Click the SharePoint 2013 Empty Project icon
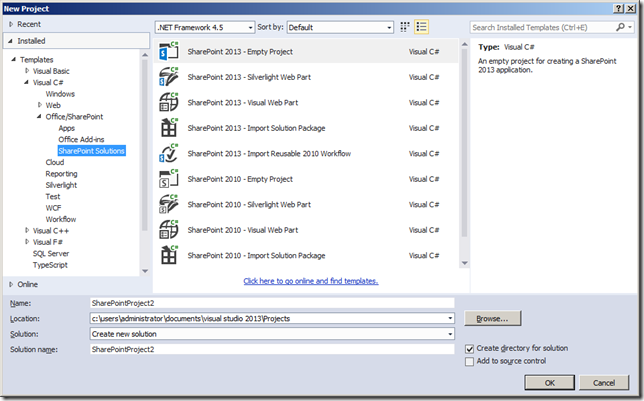Screen dimensions: 644x401 coord(168,51)
